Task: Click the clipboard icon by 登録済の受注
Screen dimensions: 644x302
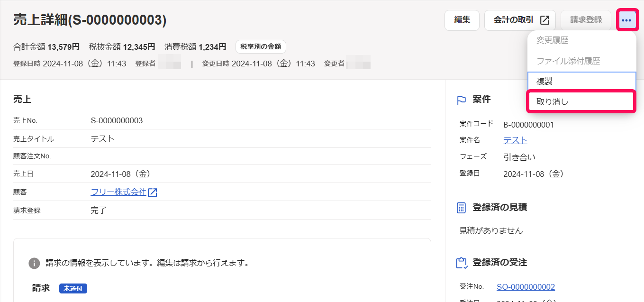Action: [x=461, y=263]
